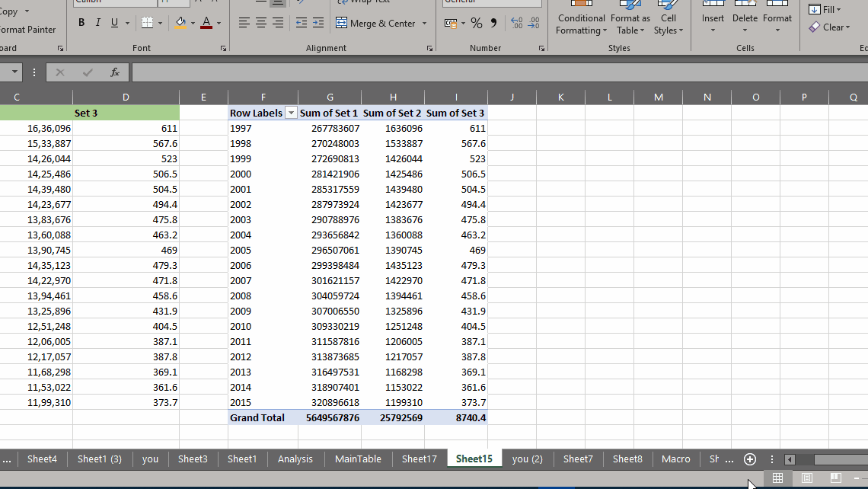868x489 pixels.
Task: Align text to the left
Action: pyautogui.click(x=244, y=23)
